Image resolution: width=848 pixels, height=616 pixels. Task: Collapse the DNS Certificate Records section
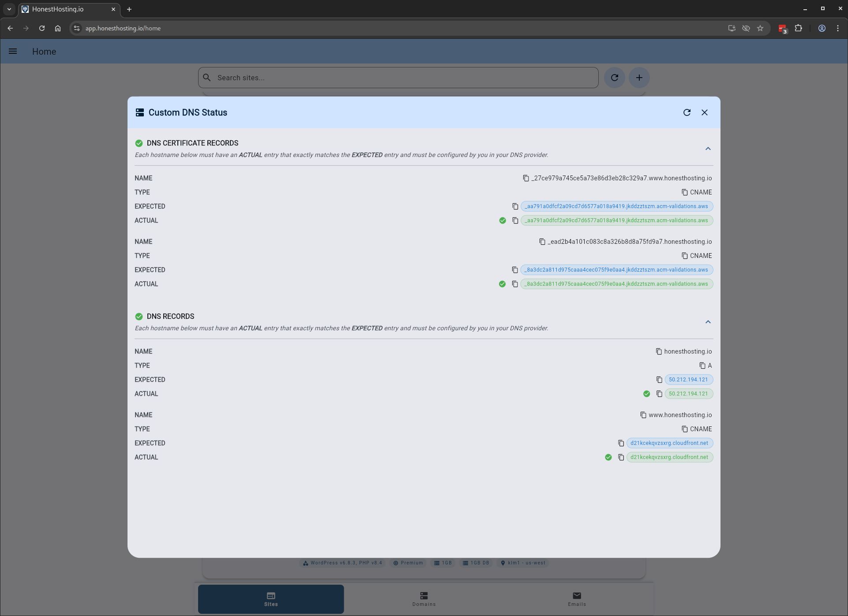(x=708, y=149)
